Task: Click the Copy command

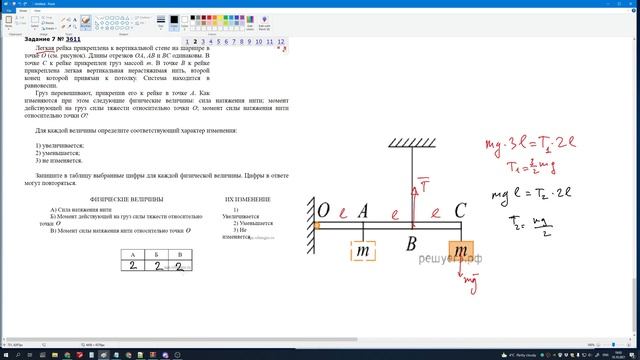Action: pos(21,23)
